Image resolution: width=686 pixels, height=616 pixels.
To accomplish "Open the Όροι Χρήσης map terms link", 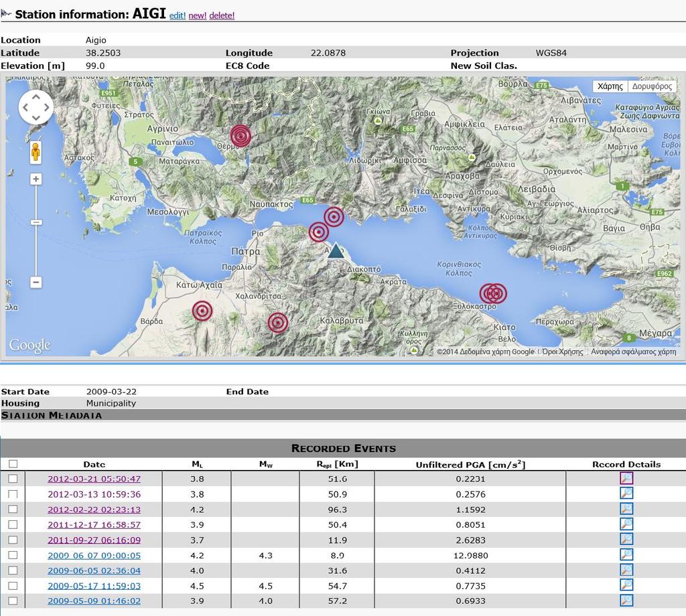I will click(x=563, y=352).
